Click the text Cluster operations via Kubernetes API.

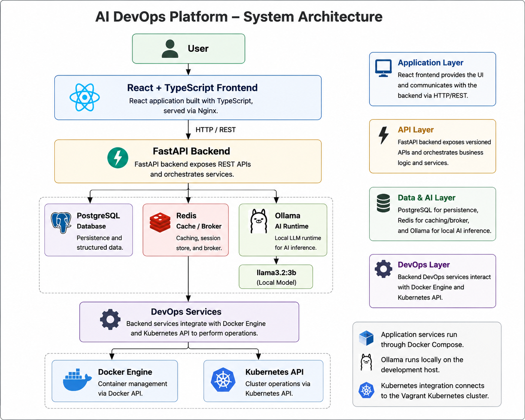point(278,389)
